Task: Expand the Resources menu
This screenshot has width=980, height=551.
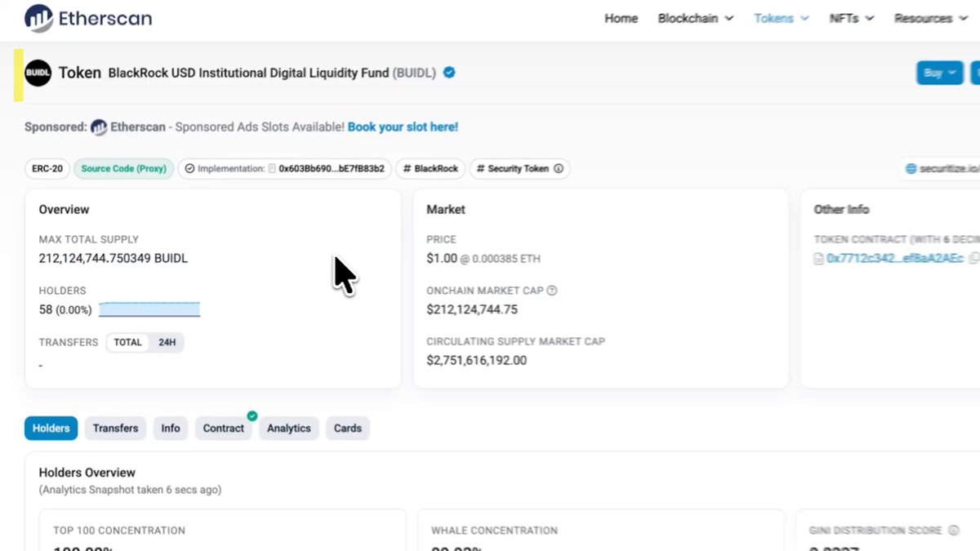Action: 931,18
